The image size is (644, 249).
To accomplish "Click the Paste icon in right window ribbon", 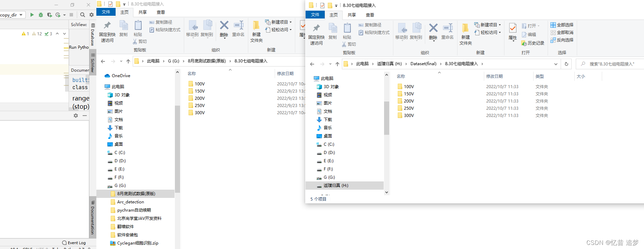I will pos(347,28).
